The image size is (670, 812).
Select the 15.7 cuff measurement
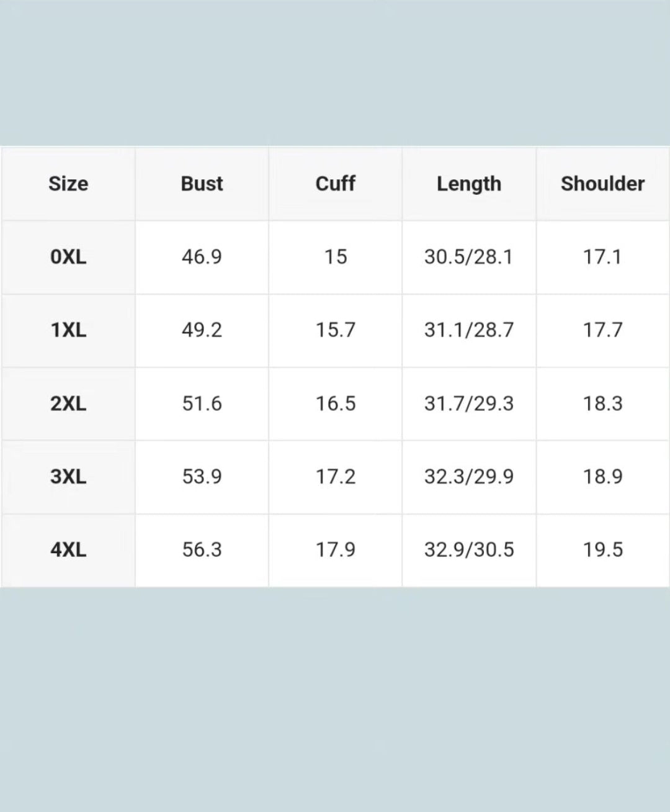[x=336, y=330]
